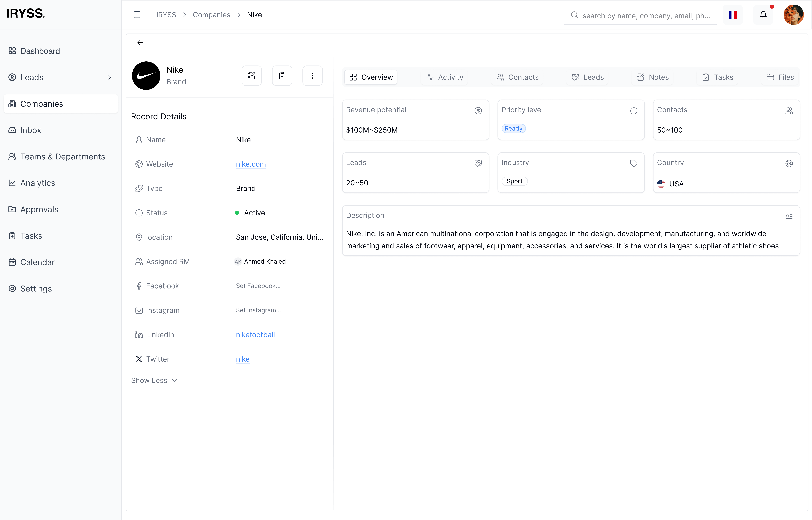The width and height of the screenshot is (812, 520).
Task: Click the LinkedIn icon
Action: coord(139,335)
